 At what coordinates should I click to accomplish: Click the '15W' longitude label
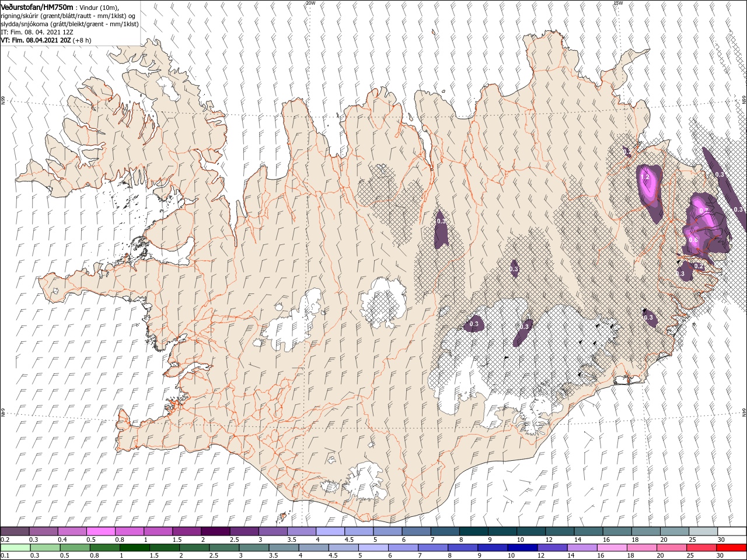(x=617, y=3)
